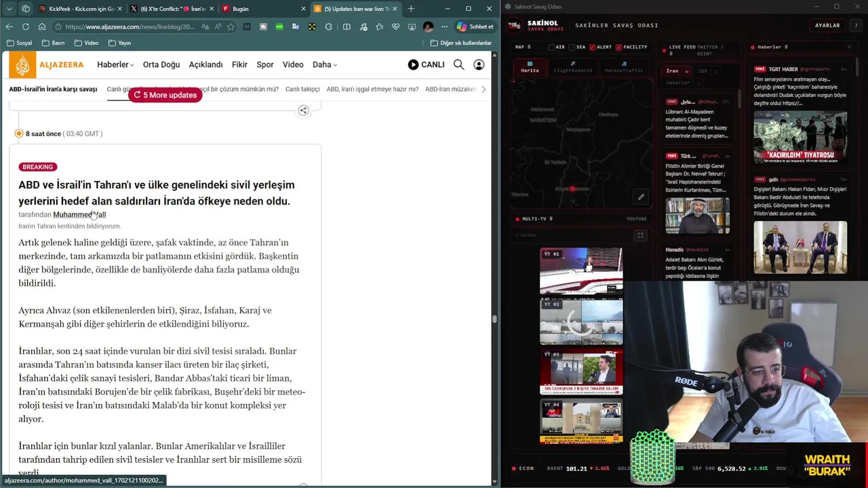The width and height of the screenshot is (868, 488).
Task: Click the Al Jazeera logo
Action: (46, 64)
